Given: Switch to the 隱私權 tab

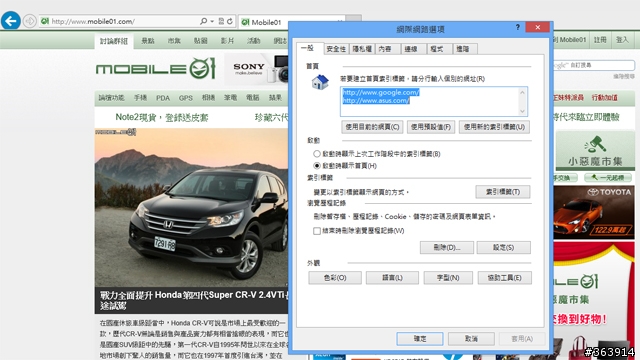Looking at the screenshot, I should click(x=362, y=49).
